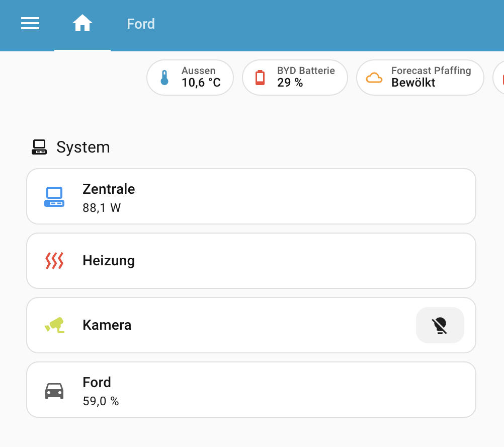
Task: Click the red Heizung heating icon
Action: pyautogui.click(x=54, y=261)
